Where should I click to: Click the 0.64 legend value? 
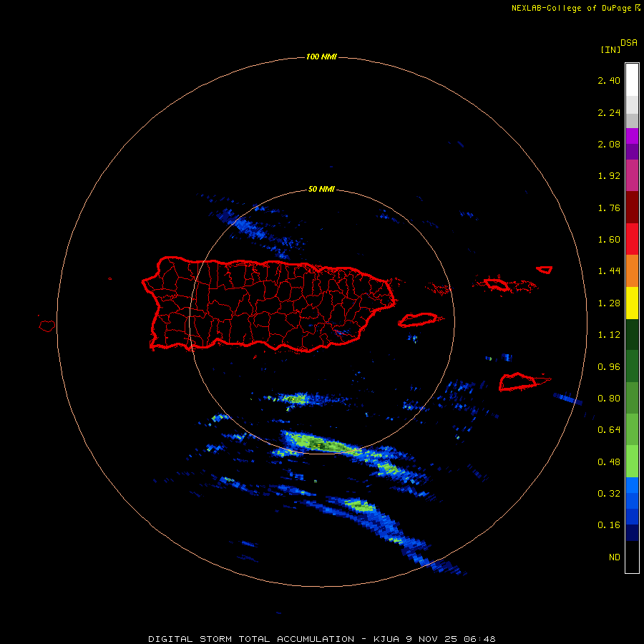(x=609, y=430)
